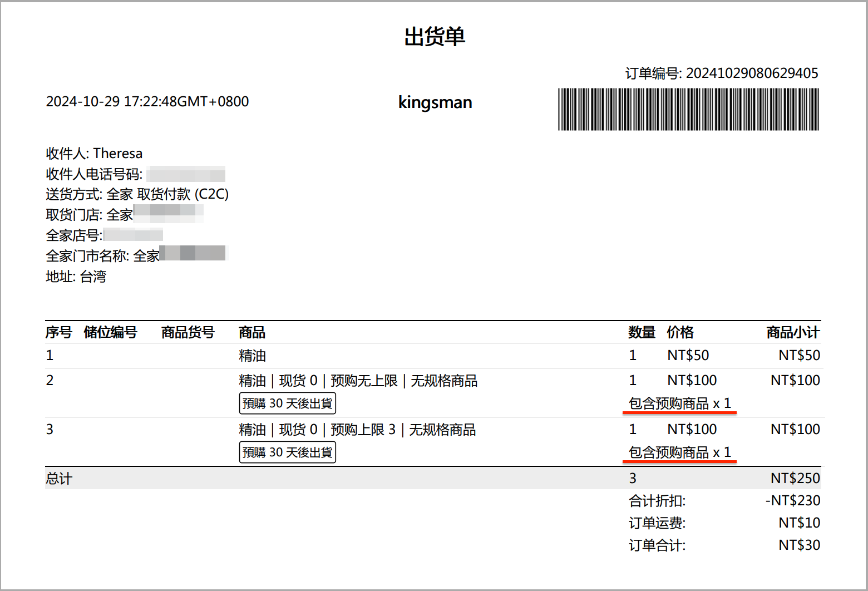Click the 出货单 title heading
Viewport: 868px width, 591px height.
tap(435, 37)
